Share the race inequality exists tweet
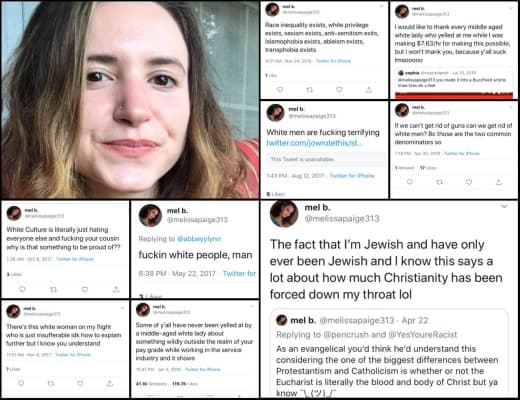Screen dimensions: 520x400 (369, 89)
